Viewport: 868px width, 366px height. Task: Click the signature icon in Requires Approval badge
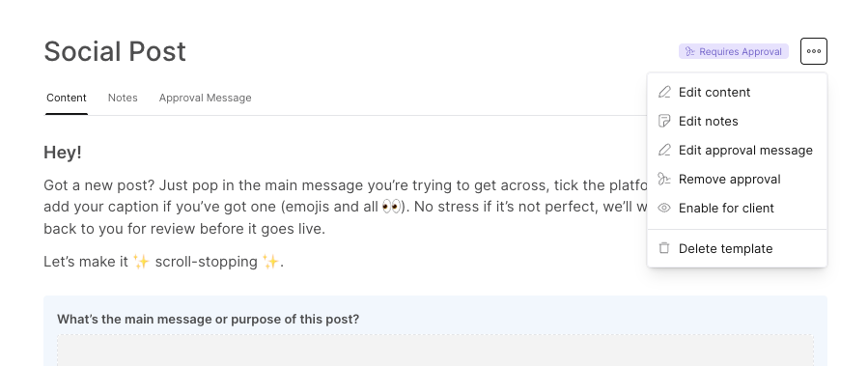click(689, 51)
